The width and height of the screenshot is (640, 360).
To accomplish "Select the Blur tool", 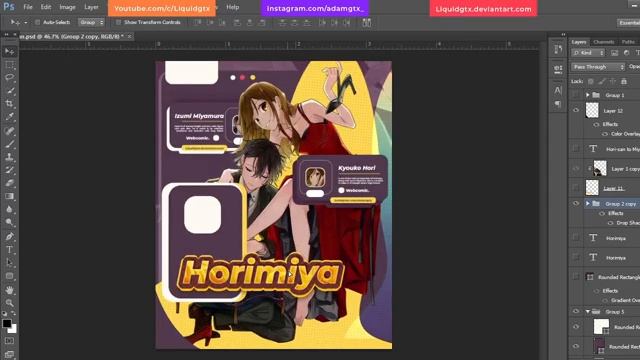I will 9,209.
